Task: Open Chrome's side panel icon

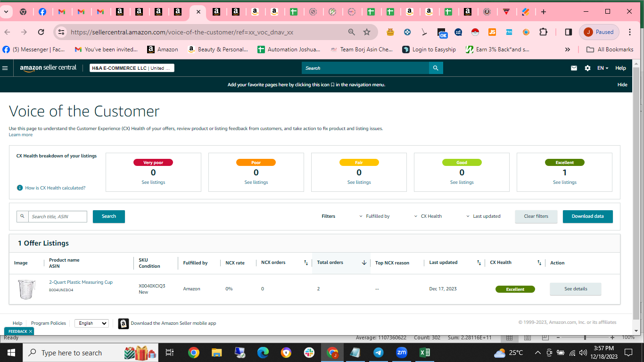Action: (569, 32)
